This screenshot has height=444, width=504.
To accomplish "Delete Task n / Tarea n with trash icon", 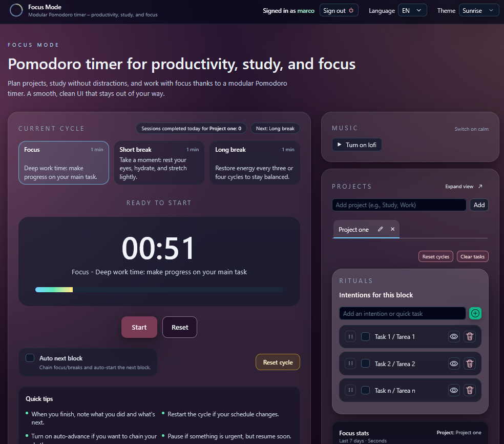I will pos(469,390).
